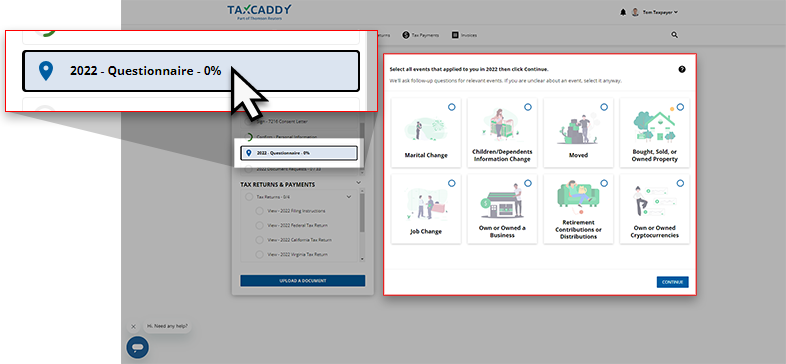Collapse the Tax Returns & Payments section

(x=358, y=183)
